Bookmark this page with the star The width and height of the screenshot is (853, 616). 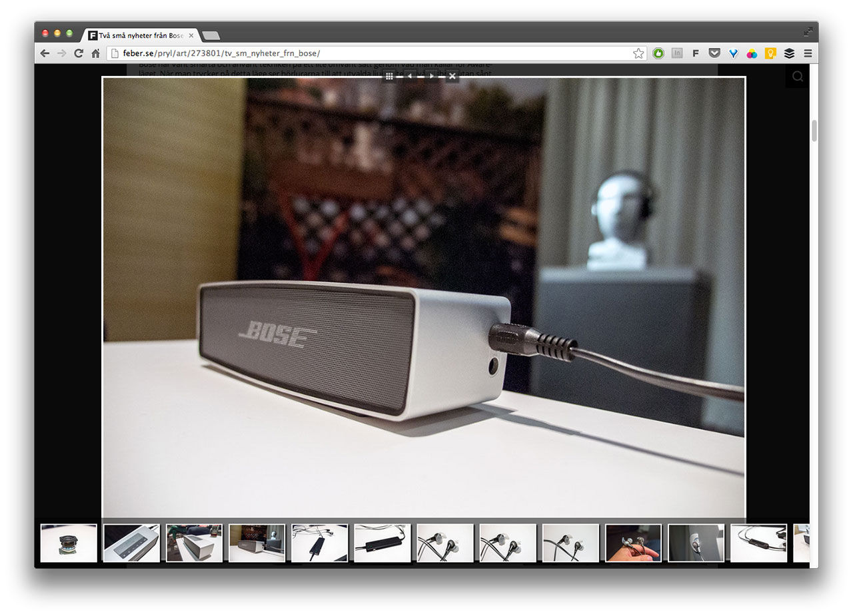point(638,53)
